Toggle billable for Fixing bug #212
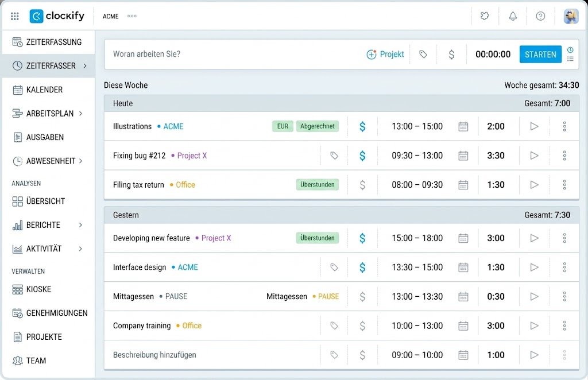 tap(362, 156)
